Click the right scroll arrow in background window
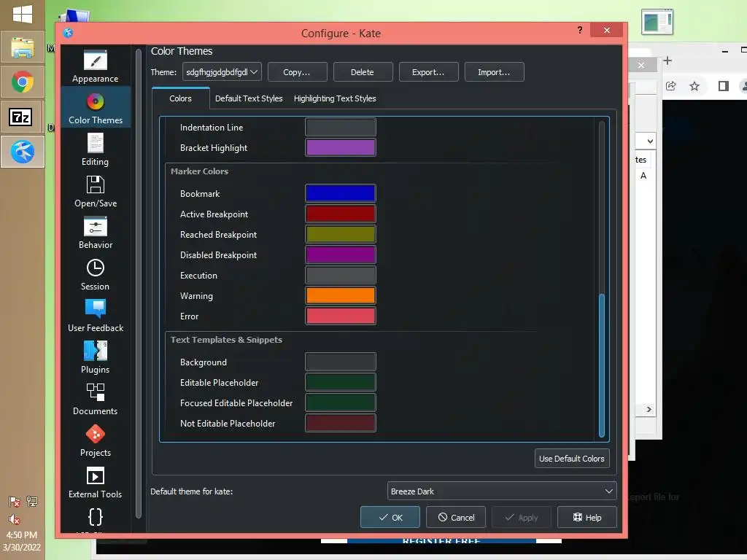747x560 pixels. 649,410
